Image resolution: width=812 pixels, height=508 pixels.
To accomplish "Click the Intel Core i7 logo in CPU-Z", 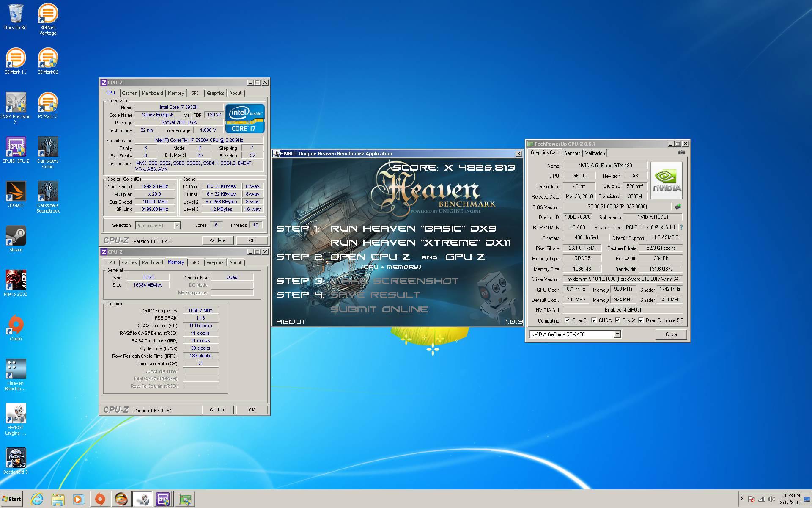I will coord(245,119).
